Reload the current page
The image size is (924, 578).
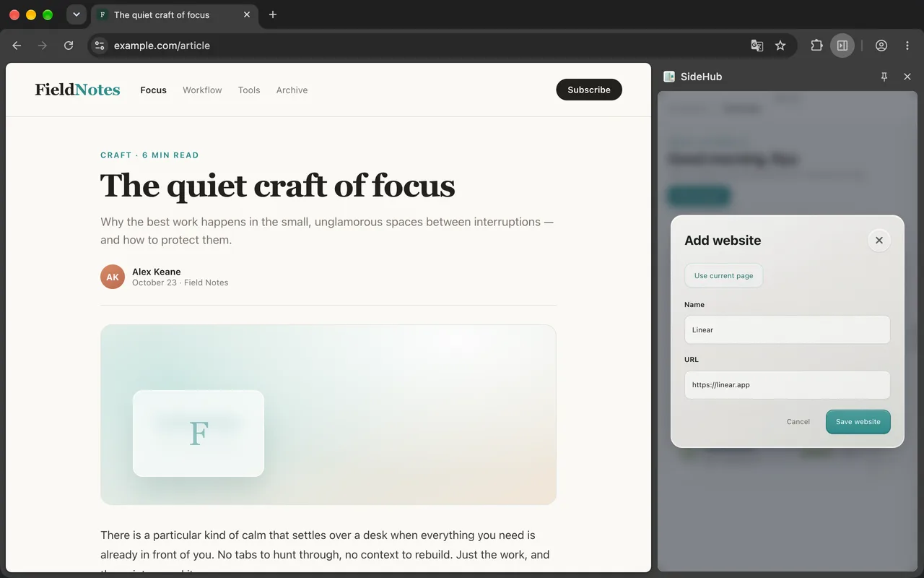coord(69,46)
